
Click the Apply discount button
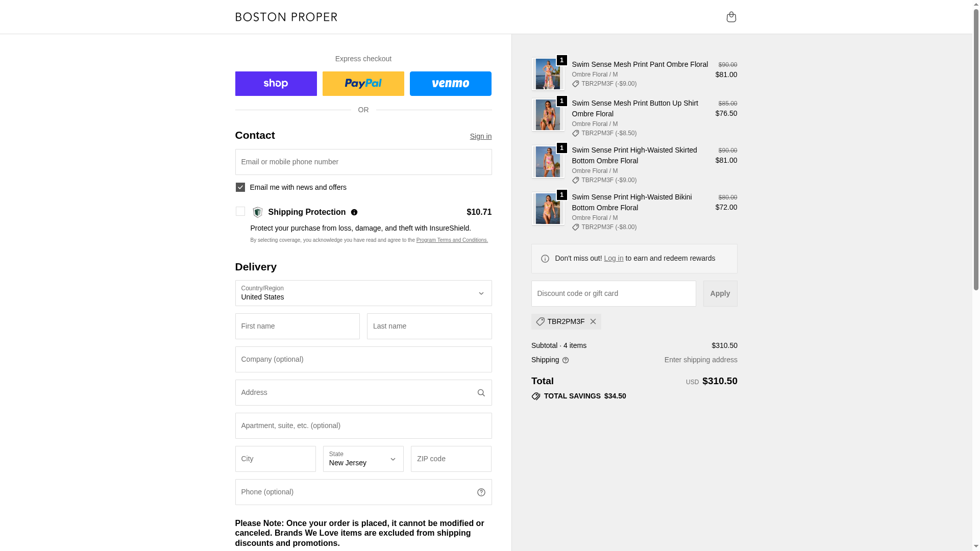pyautogui.click(x=720, y=294)
